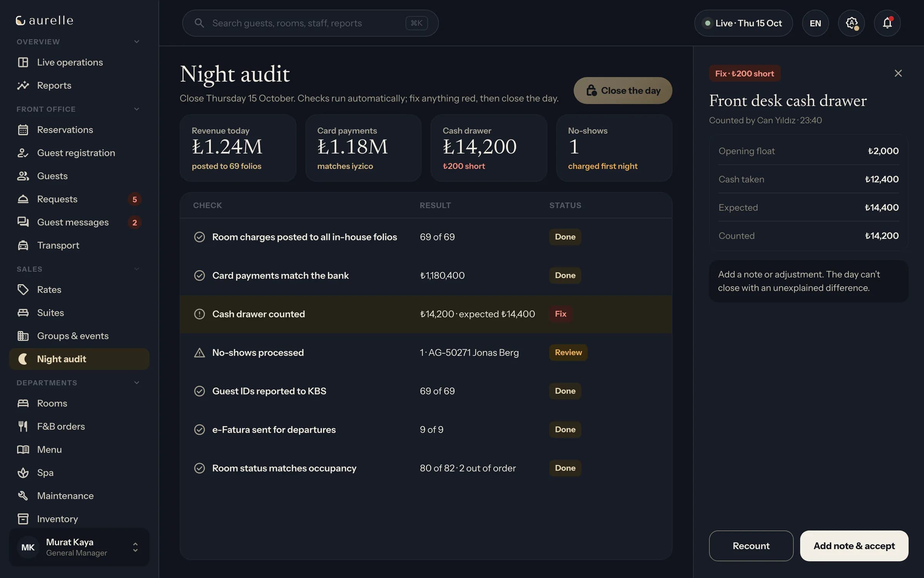The width and height of the screenshot is (924, 578).
Task: Click the Review badge for no-shows
Action: (x=568, y=353)
